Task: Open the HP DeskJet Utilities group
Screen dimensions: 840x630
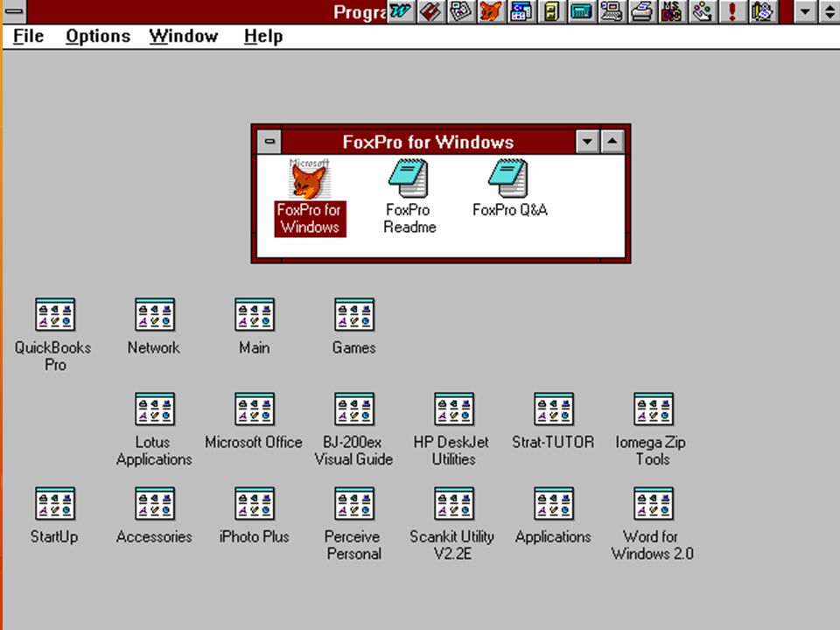Action: (x=454, y=409)
